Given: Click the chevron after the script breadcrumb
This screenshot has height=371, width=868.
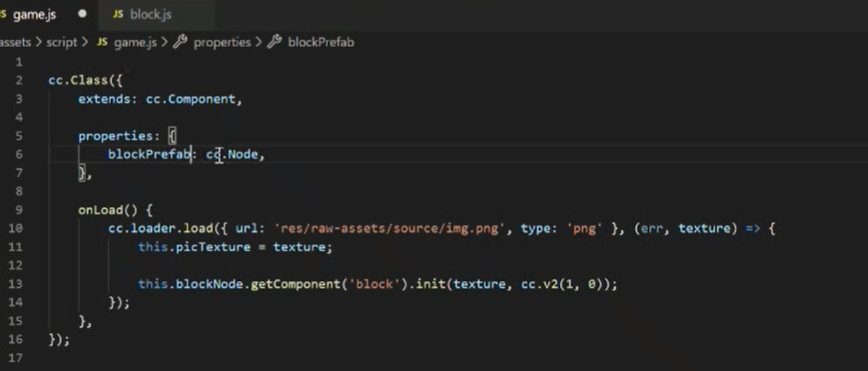Looking at the screenshot, I should [x=86, y=42].
